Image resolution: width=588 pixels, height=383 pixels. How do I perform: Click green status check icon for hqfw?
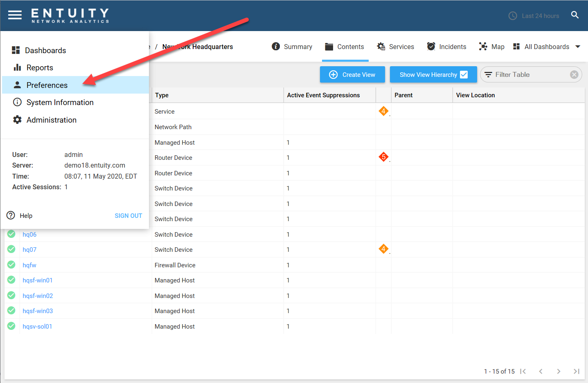(11, 264)
